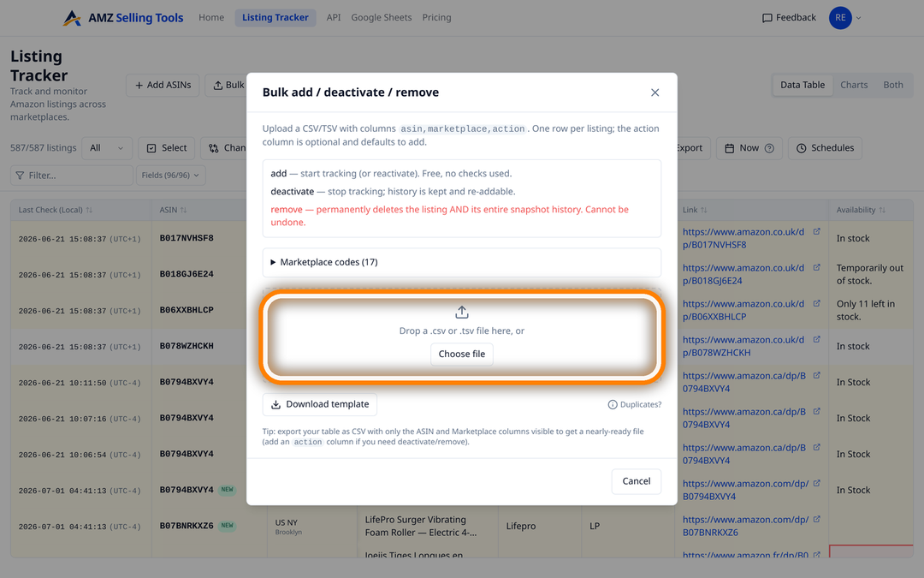Image resolution: width=924 pixels, height=578 pixels.
Task: Click the clock icon on Schedules
Action: coord(802,149)
